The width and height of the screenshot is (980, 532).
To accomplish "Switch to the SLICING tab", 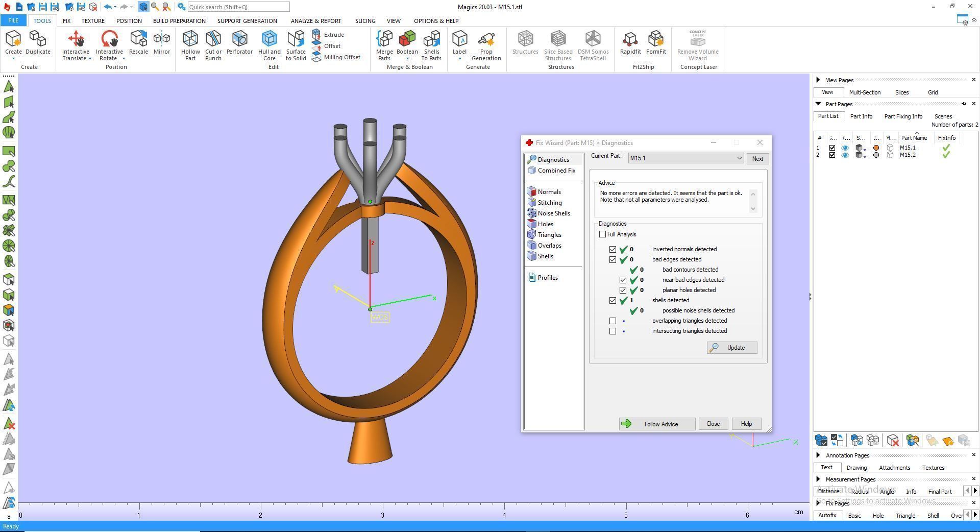I will [365, 21].
